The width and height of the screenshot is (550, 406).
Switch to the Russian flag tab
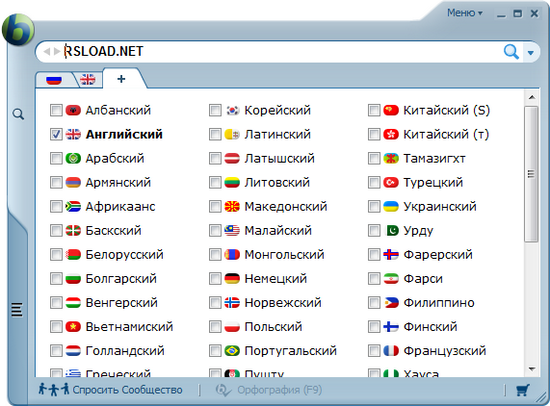click(x=54, y=80)
